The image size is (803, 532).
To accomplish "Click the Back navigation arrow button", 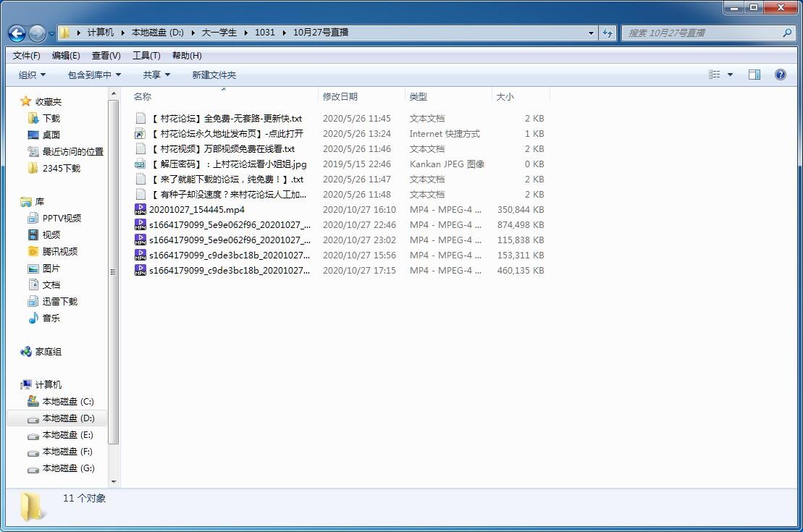I will click(17, 33).
